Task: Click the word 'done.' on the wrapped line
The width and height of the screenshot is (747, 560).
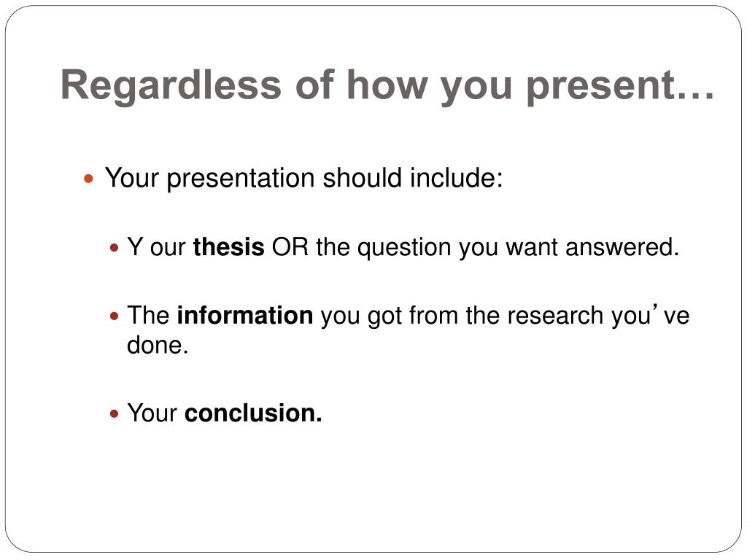Action: click(158, 345)
